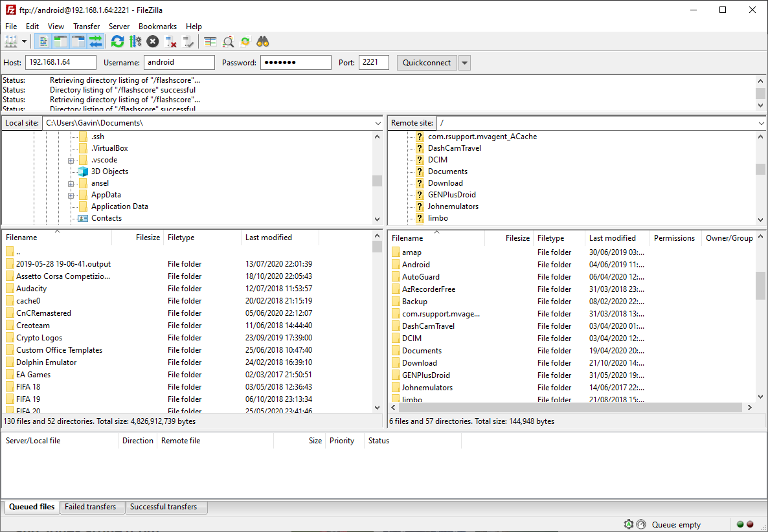Cancel current operation icon

(152, 42)
